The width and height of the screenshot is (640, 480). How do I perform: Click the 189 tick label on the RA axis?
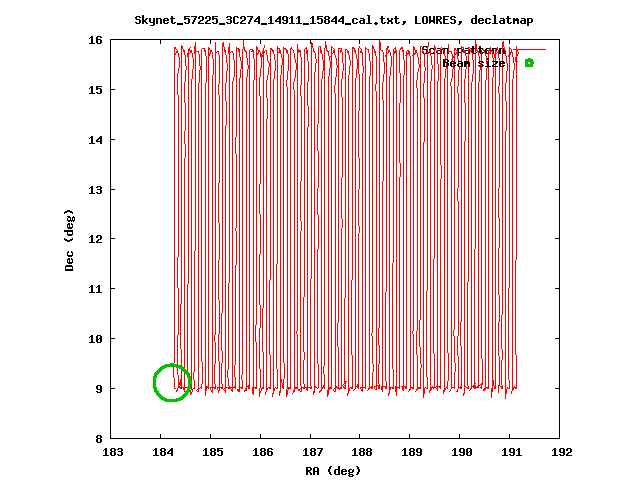point(411,452)
